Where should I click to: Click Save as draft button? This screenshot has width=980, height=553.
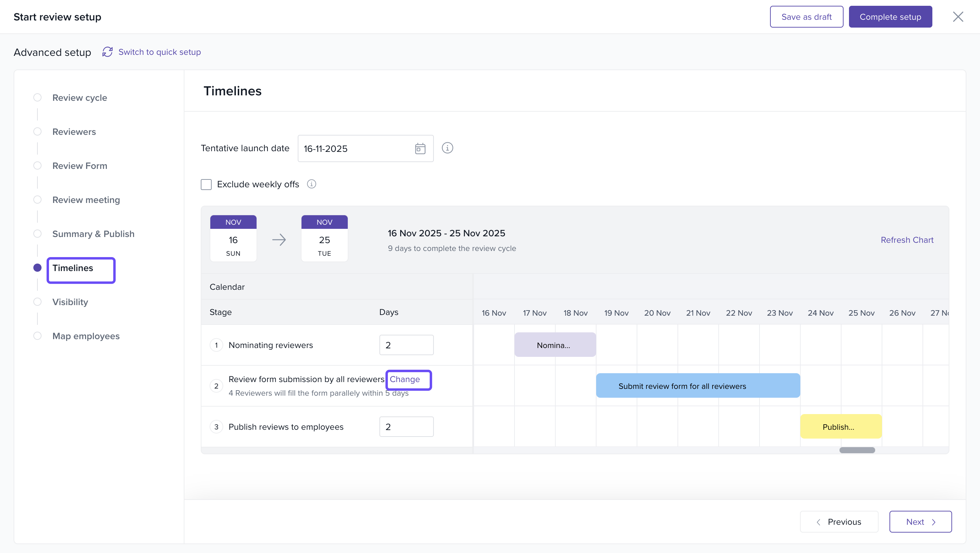pos(806,17)
